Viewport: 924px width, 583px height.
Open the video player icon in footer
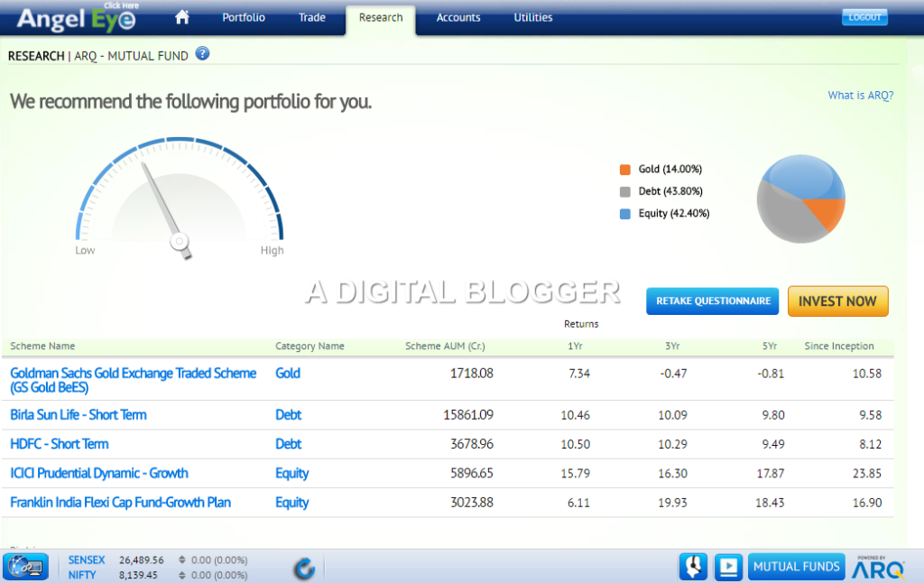727,567
